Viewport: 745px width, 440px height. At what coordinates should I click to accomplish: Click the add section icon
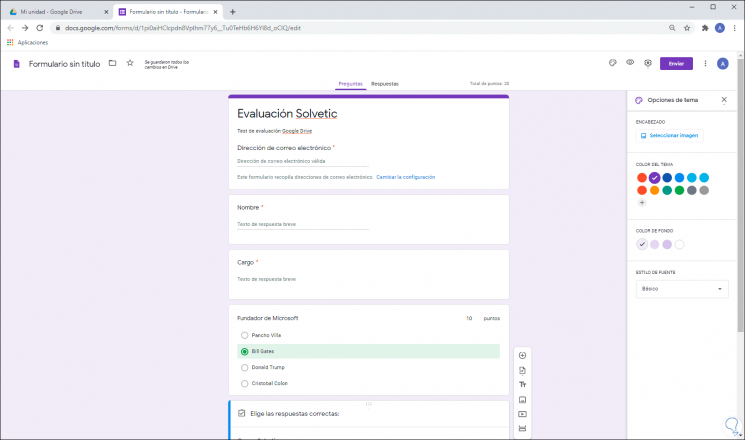[522, 428]
